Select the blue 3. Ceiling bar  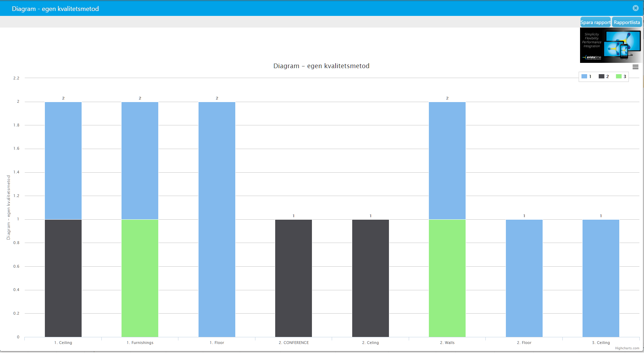pyautogui.click(x=601, y=278)
